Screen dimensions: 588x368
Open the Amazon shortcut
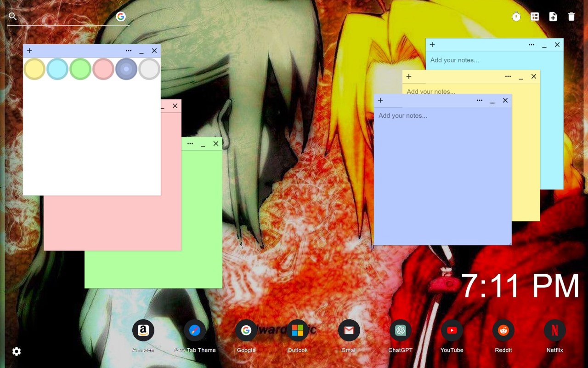[x=143, y=330]
